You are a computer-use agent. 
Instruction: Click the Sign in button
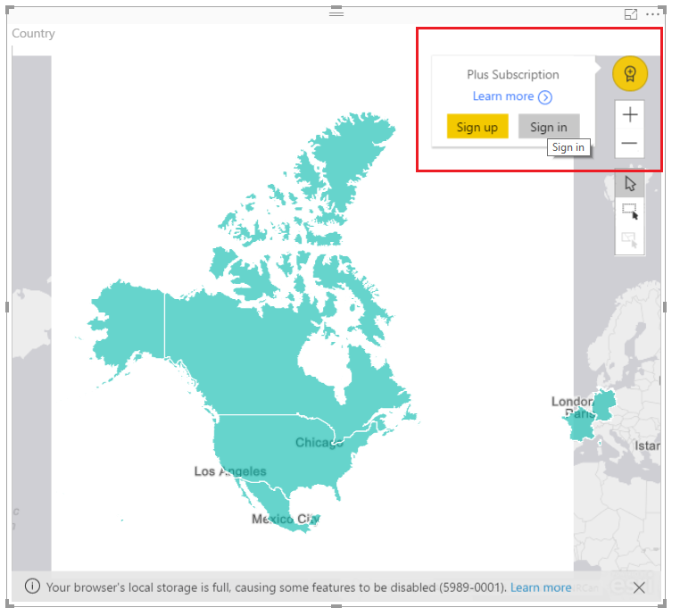tap(549, 127)
